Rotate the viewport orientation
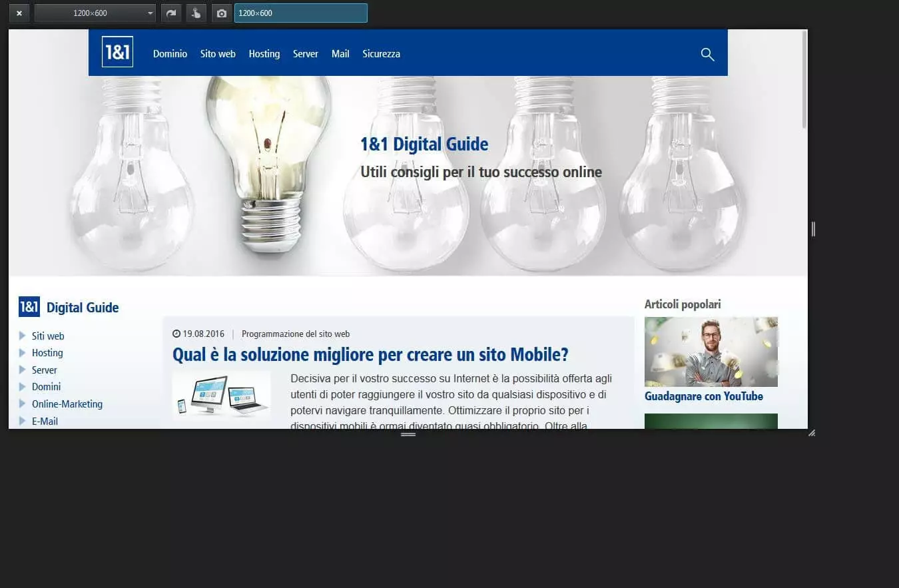Viewport: 899px width, 588px height. coord(171,13)
